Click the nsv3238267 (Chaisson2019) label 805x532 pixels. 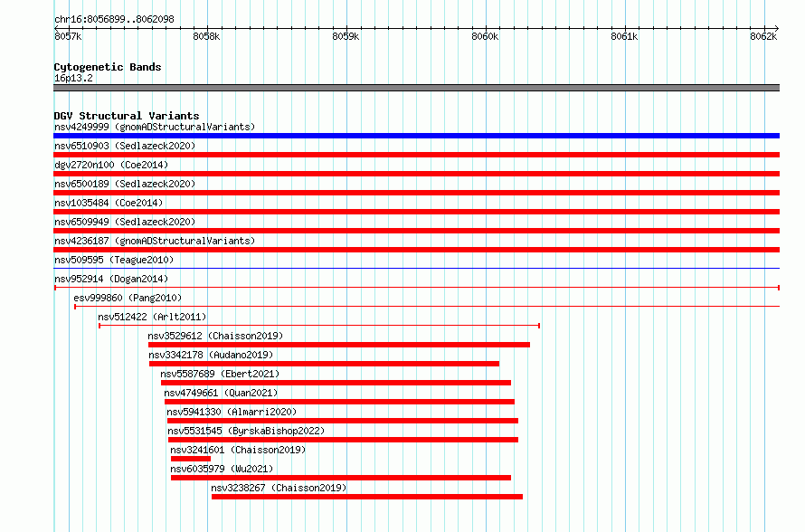click(x=279, y=488)
